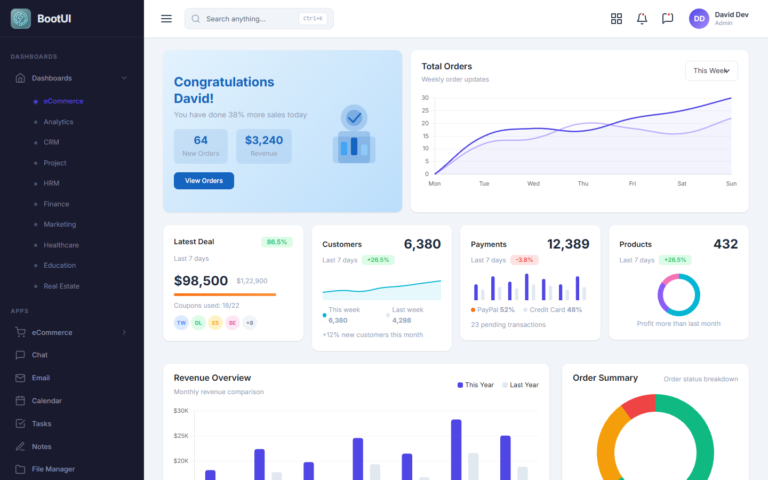Open the apps grid icon in the header

(616, 19)
